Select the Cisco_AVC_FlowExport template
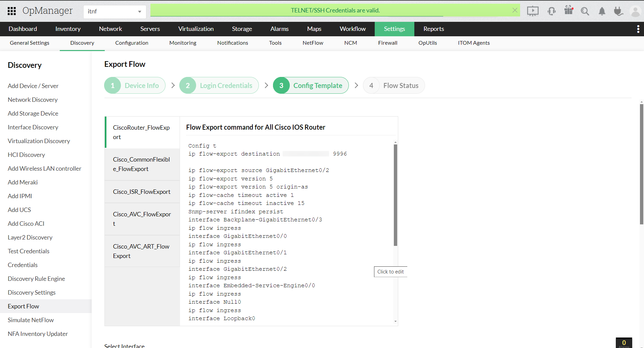Image resolution: width=644 pixels, height=348 pixels. (142, 219)
